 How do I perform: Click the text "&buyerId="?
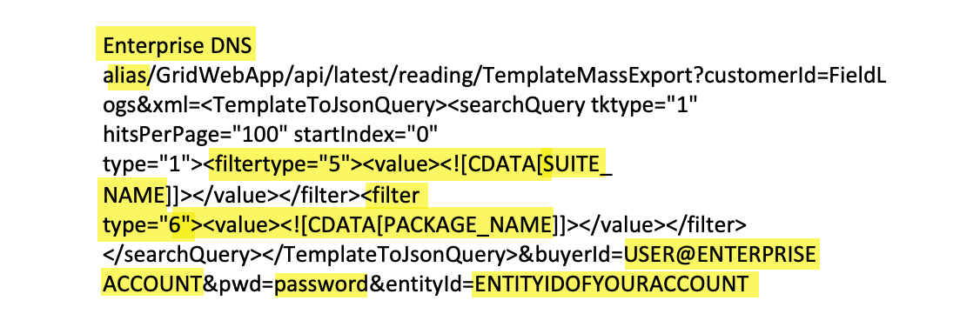[x=571, y=255]
